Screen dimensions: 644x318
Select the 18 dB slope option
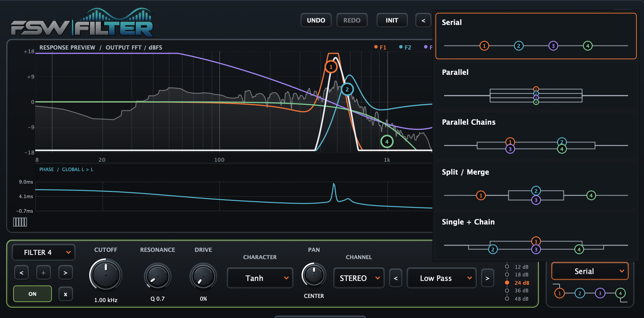click(x=517, y=275)
